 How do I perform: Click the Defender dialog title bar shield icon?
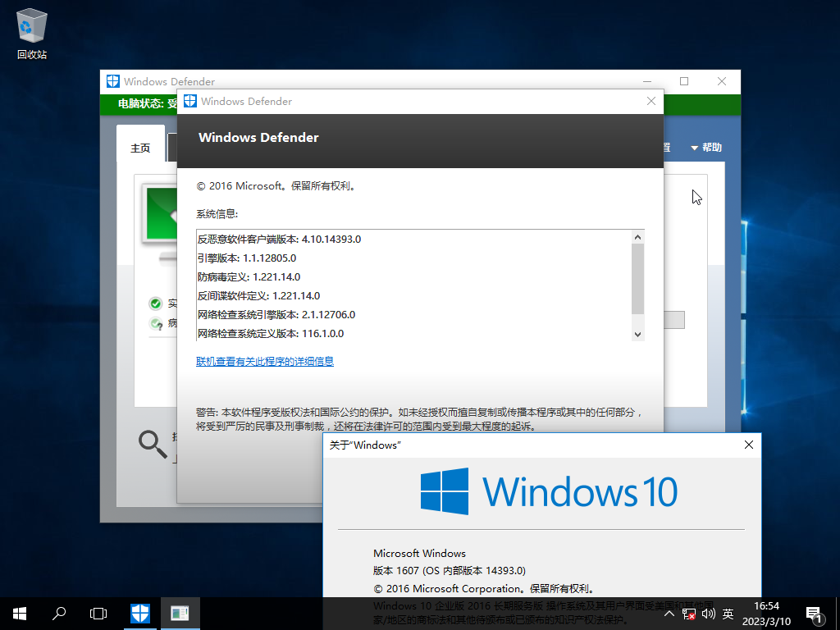190,101
